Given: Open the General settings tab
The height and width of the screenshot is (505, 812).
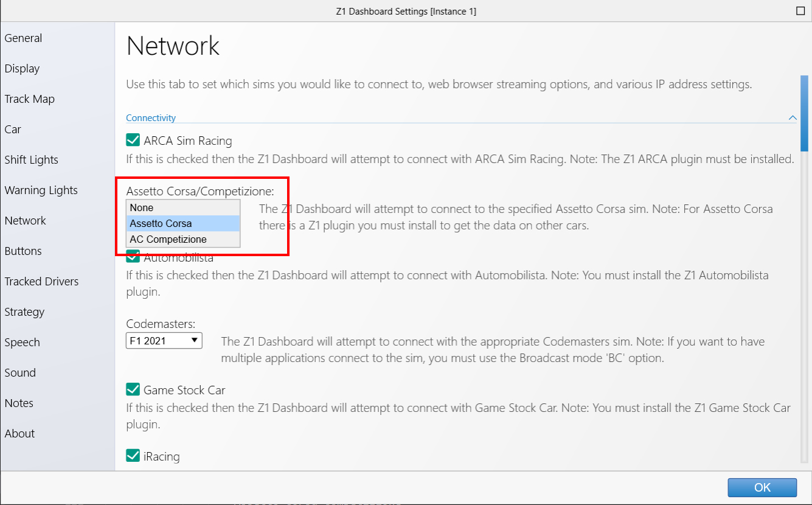Looking at the screenshot, I should (x=24, y=38).
